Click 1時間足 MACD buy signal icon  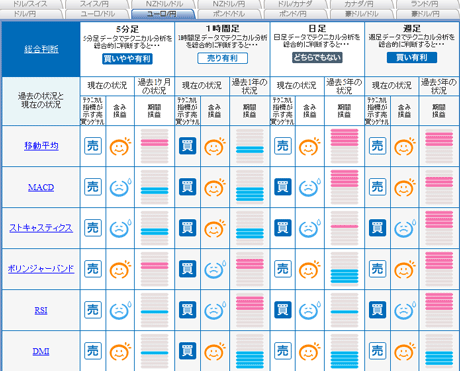tap(188, 187)
